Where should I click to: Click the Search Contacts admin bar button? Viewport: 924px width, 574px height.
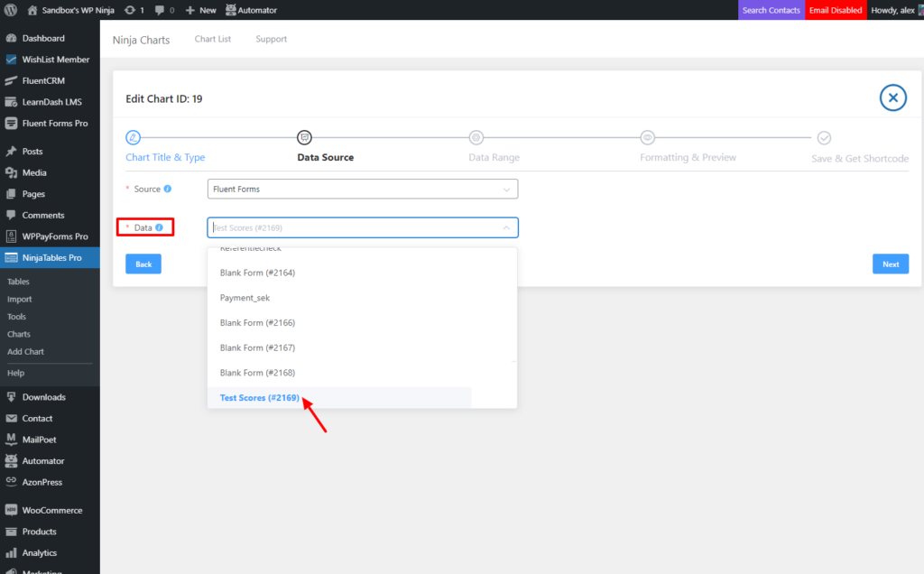pyautogui.click(x=771, y=10)
